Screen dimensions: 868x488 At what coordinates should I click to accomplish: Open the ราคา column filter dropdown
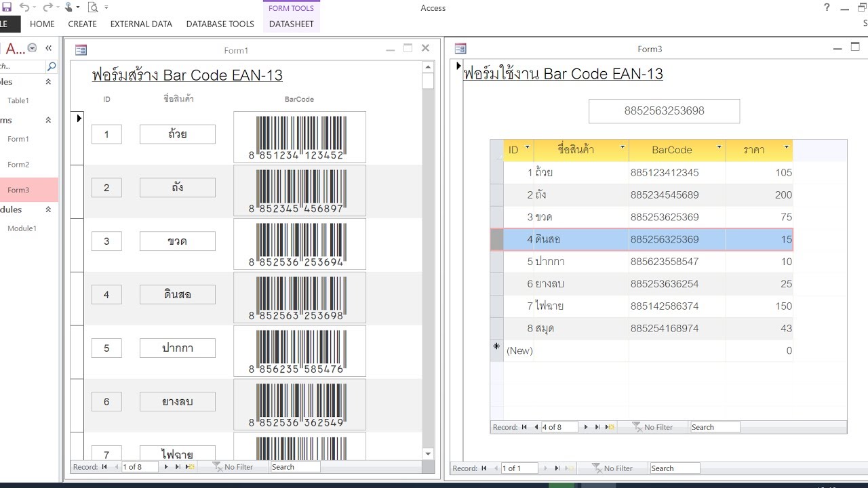pos(787,148)
